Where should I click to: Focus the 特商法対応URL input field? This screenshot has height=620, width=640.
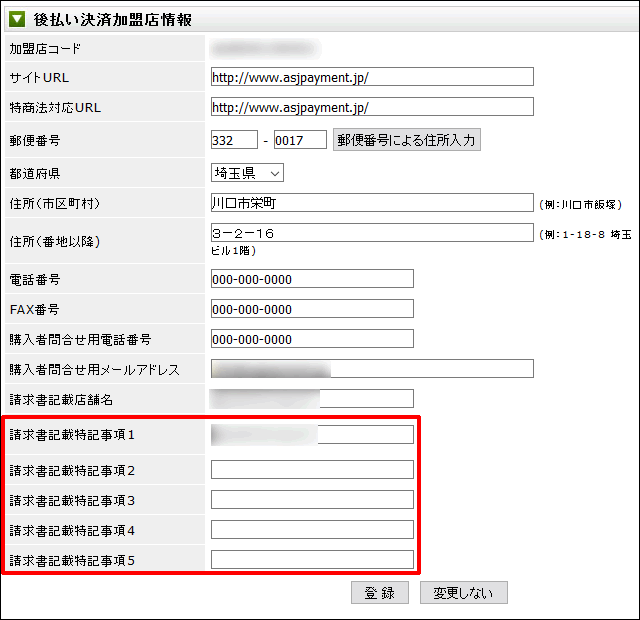click(x=372, y=107)
